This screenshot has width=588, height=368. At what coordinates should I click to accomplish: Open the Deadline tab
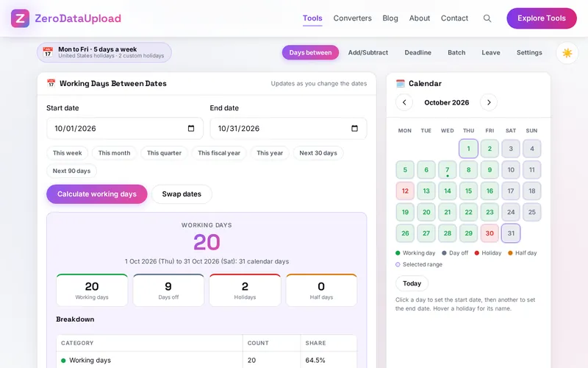pos(417,52)
